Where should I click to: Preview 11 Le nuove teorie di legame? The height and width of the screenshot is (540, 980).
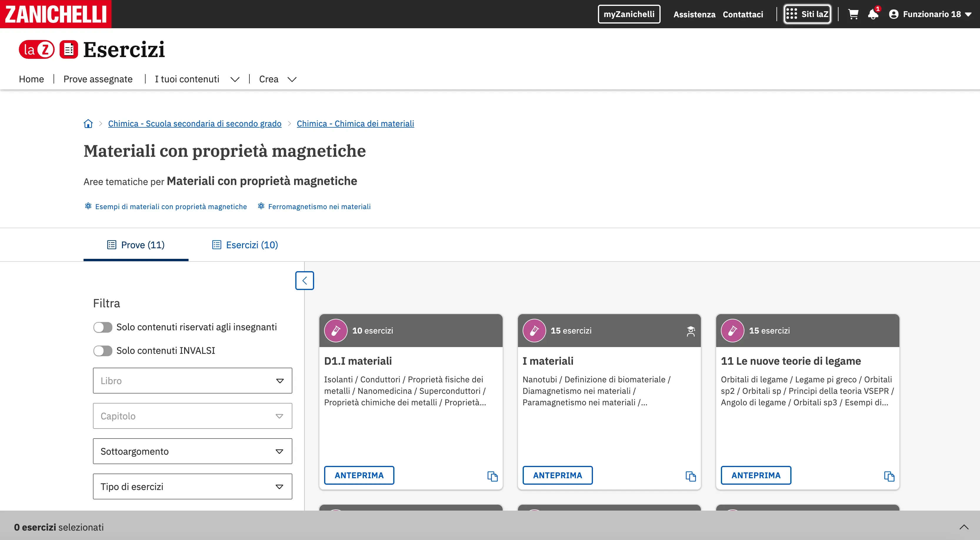[756, 475]
